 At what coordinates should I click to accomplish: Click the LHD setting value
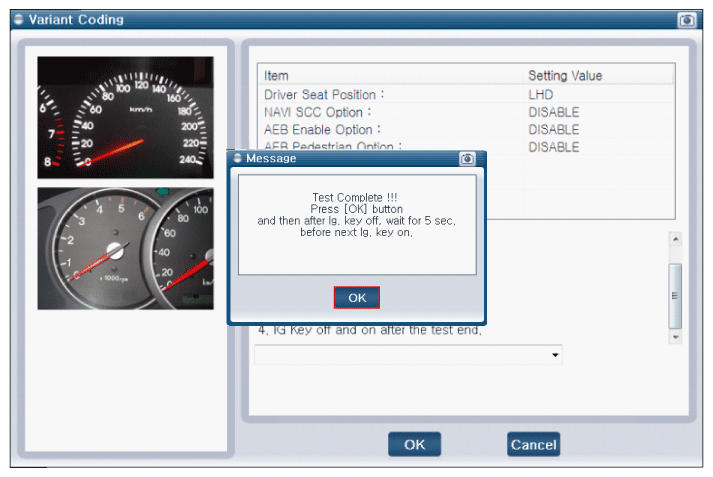point(541,95)
